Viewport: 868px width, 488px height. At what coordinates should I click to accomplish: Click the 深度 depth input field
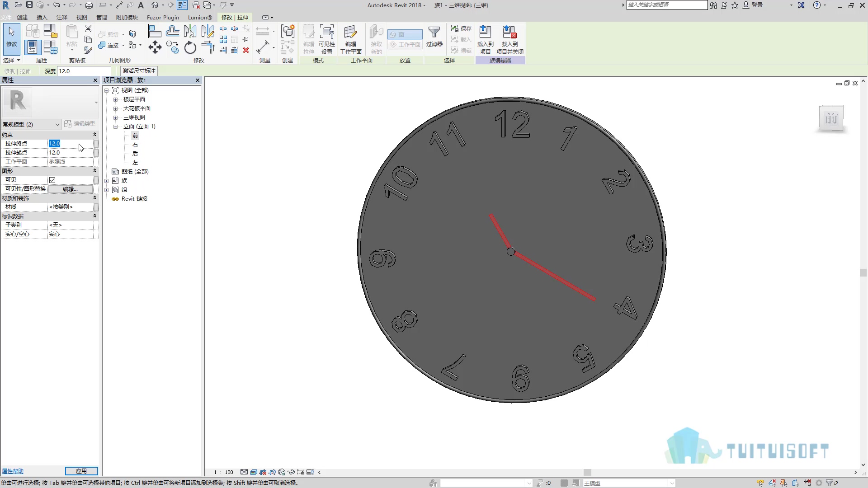click(x=84, y=71)
